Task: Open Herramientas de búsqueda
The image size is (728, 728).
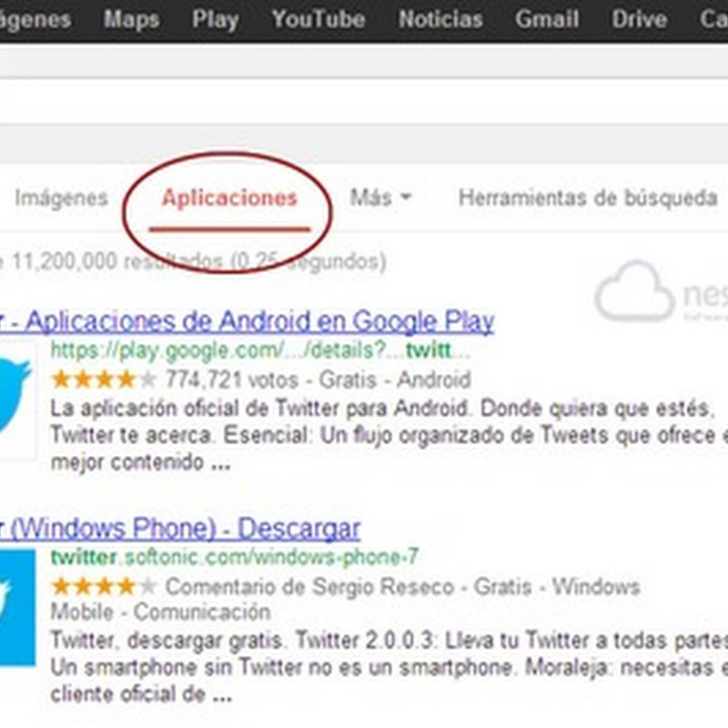Action: [x=588, y=197]
